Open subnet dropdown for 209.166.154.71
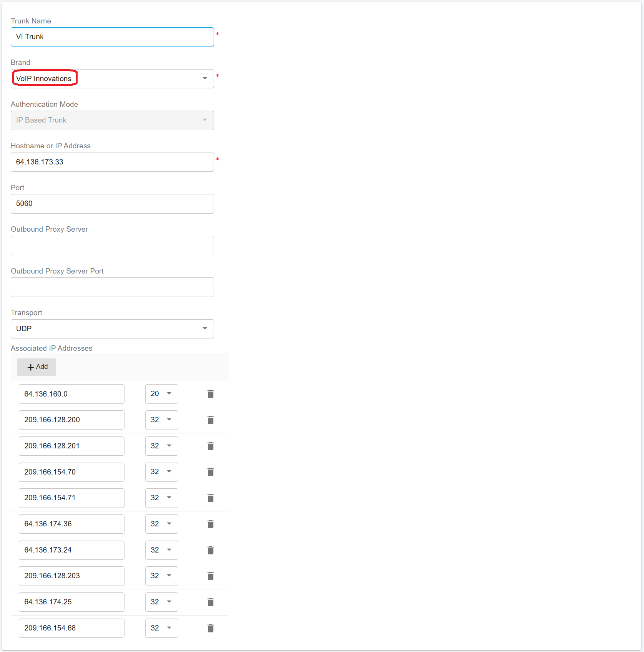The width and height of the screenshot is (644, 652). pos(161,498)
